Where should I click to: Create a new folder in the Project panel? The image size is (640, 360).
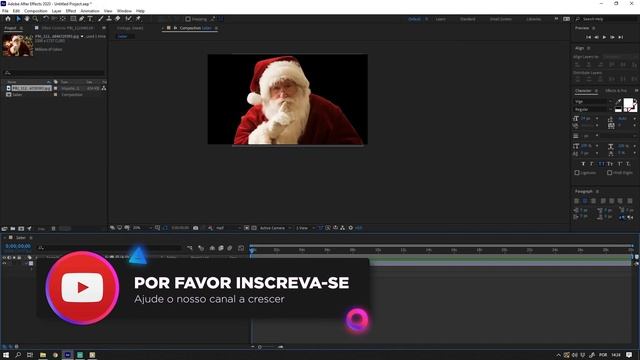click(x=13, y=229)
